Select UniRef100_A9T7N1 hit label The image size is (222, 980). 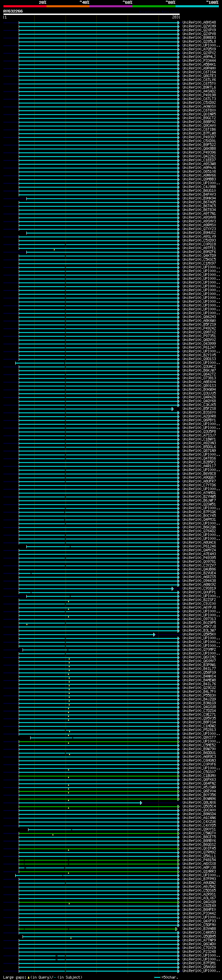pos(199,213)
